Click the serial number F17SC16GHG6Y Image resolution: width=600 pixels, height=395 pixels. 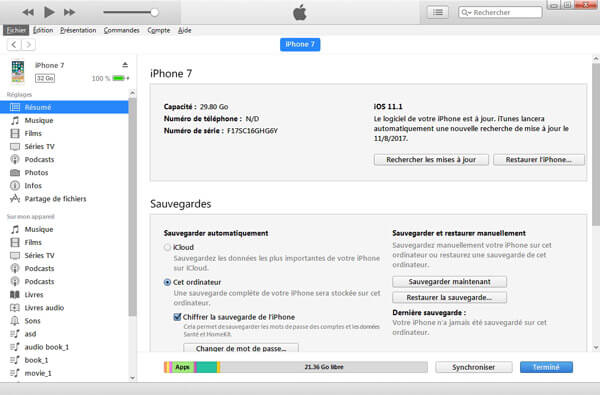click(x=253, y=131)
